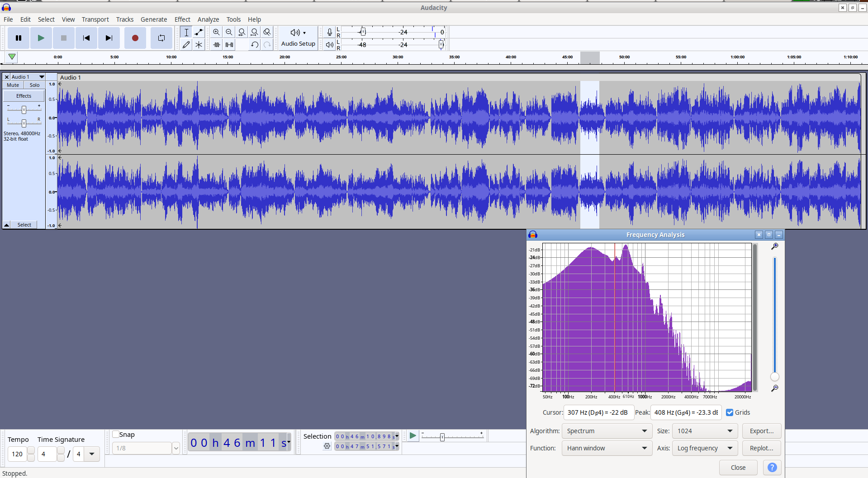Open the Function Hann window dropdown
The width and height of the screenshot is (868, 478).
click(607, 448)
